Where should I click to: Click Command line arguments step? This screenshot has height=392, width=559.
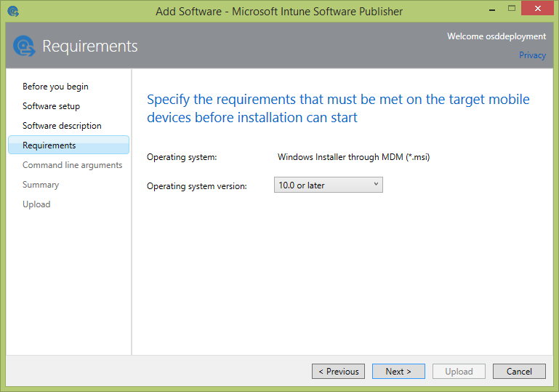(x=72, y=165)
